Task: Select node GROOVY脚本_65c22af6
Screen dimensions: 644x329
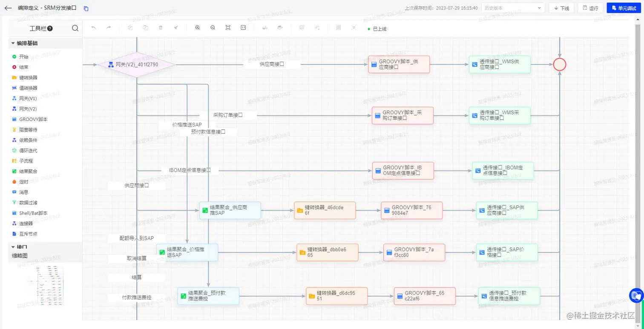Action: [x=425, y=296]
